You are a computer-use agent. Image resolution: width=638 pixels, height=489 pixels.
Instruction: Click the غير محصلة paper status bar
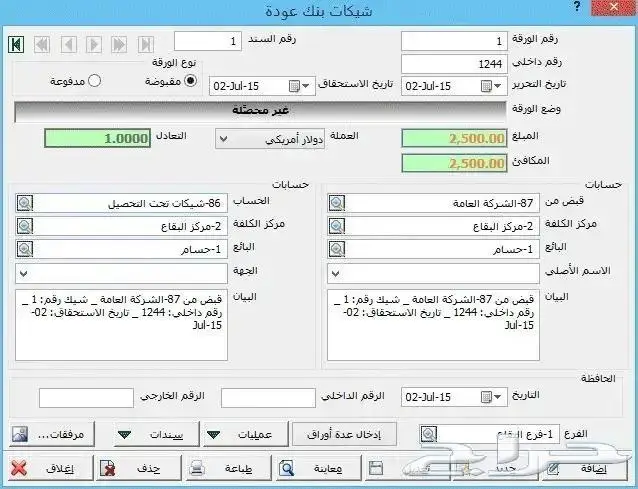[260, 111]
